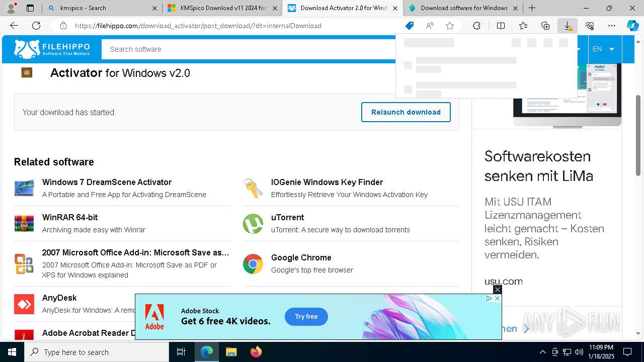This screenshot has width=644, height=362.
Task: Go back to previous page
Action: coord(14,26)
